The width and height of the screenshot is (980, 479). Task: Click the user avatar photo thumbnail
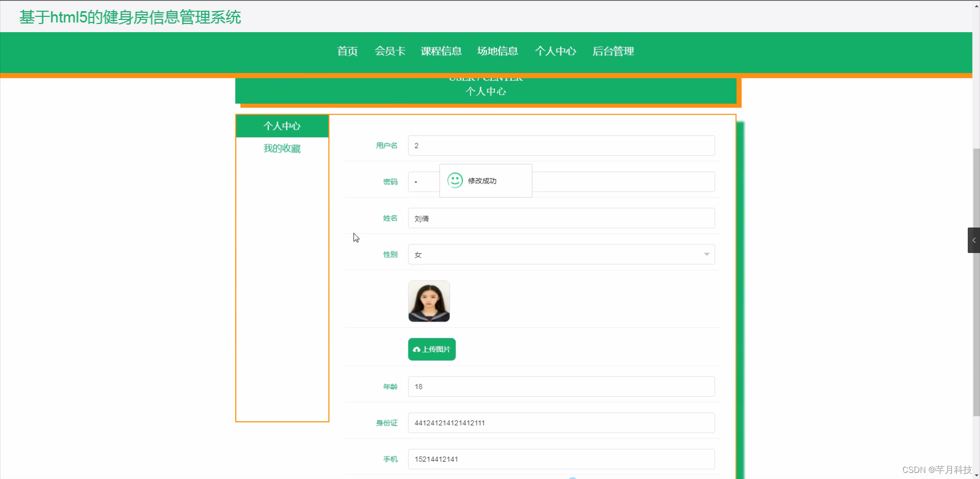coord(429,301)
